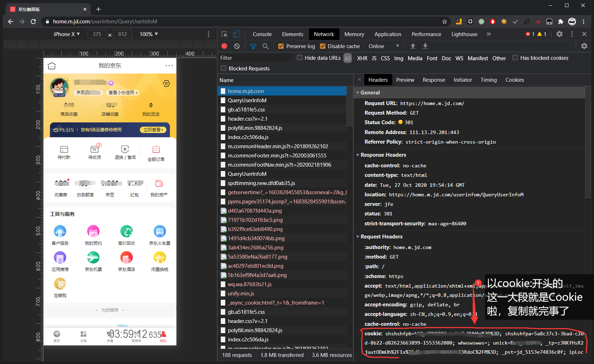Open the Timing tab of the request

(x=489, y=80)
